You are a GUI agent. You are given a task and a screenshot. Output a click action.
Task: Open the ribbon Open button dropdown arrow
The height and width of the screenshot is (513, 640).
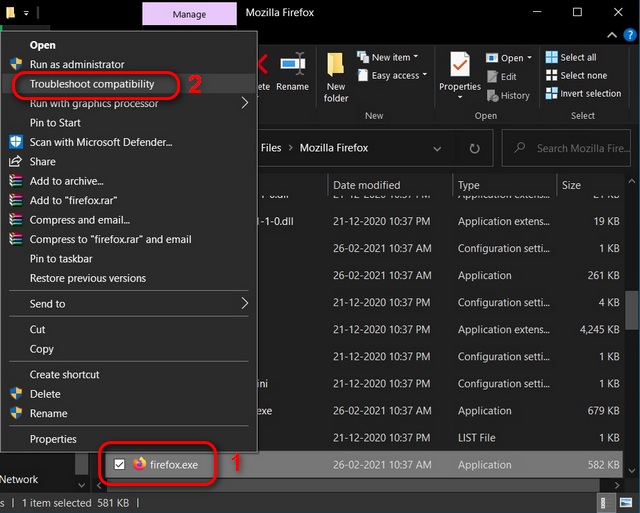(x=529, y=58)
